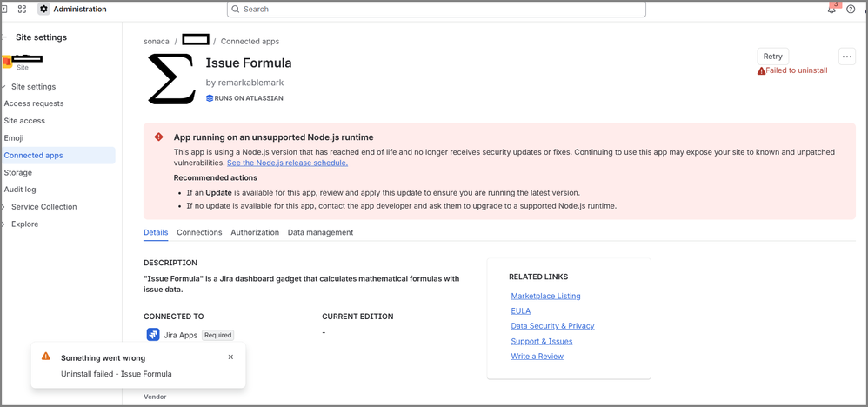Open the Node.js release schedule link
The width and height of the screenshot is (868, 407).
coord(287,163)
